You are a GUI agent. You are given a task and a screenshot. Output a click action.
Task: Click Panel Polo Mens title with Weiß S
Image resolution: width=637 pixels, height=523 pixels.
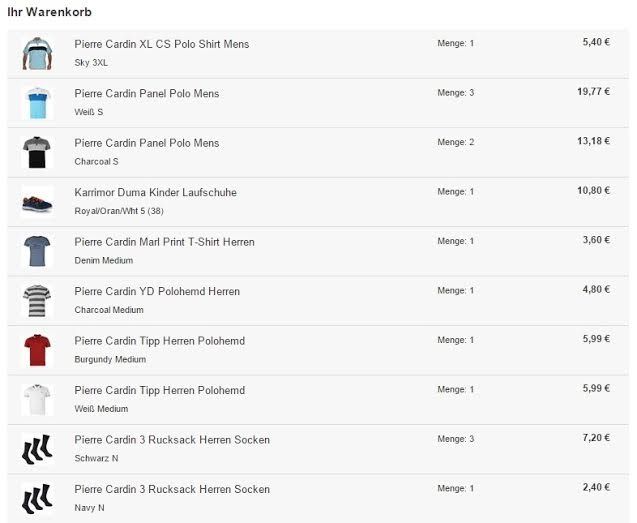(147, 94)
